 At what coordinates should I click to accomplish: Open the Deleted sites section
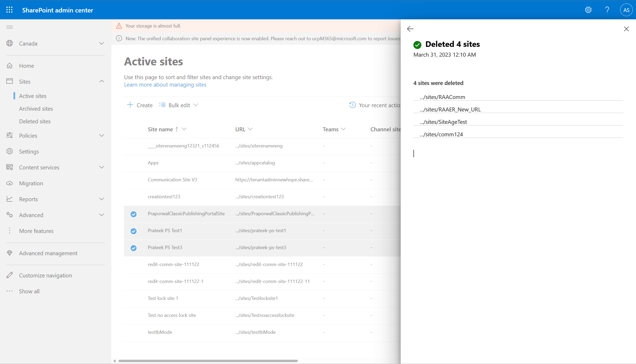[35, 121]
